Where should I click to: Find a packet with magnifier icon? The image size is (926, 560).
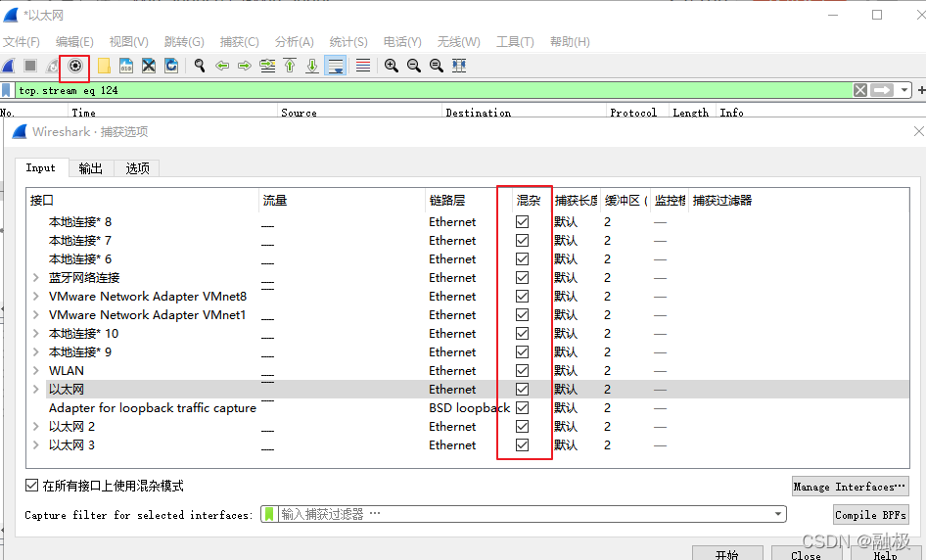click(200, 66)
